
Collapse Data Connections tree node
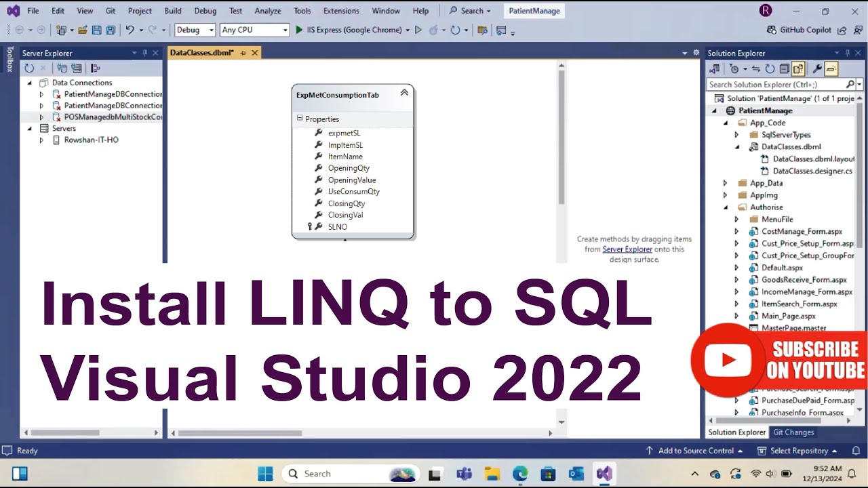click(30, 83)
